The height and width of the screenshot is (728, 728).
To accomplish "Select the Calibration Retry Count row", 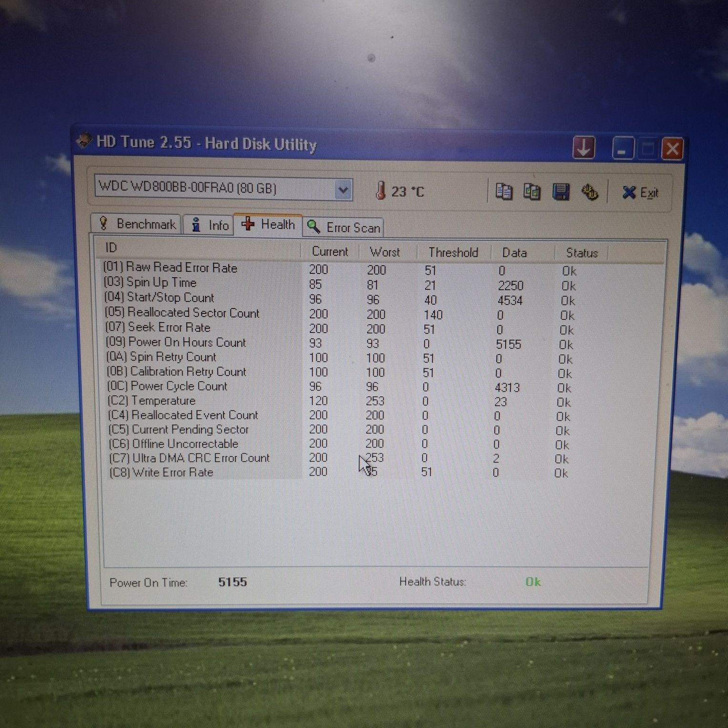I will 340,372.
